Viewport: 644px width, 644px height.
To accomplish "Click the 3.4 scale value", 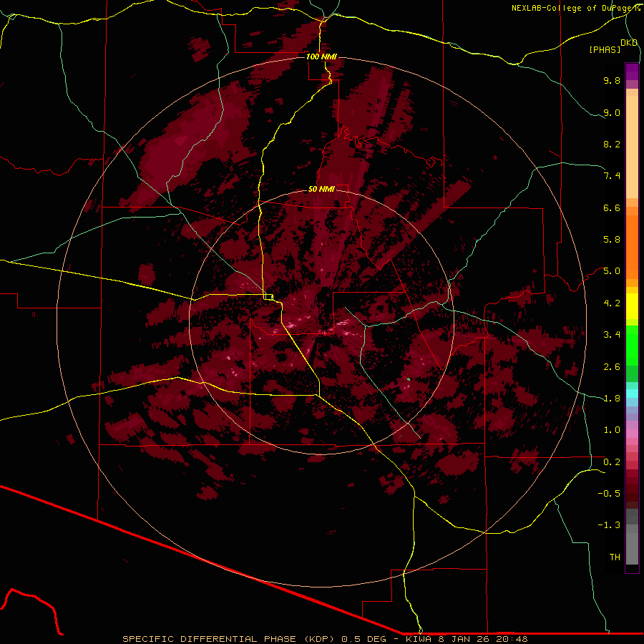I will [612, 335].
